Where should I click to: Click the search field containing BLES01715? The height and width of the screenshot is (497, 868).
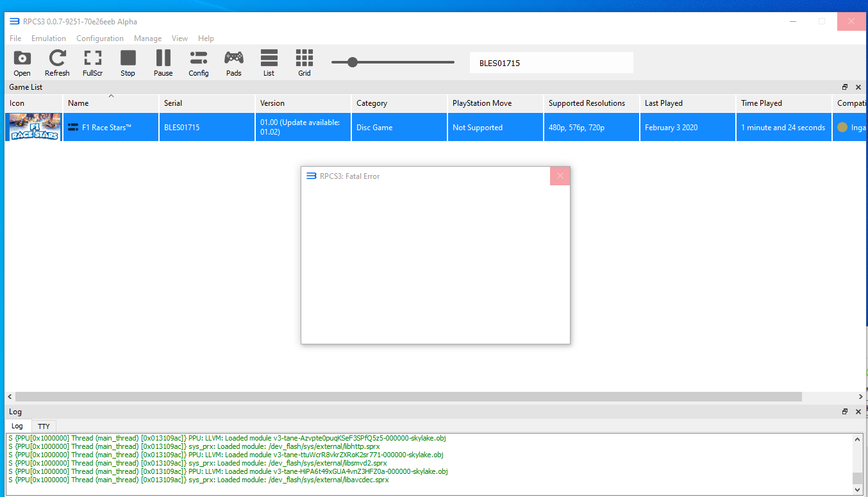(551, 63)
